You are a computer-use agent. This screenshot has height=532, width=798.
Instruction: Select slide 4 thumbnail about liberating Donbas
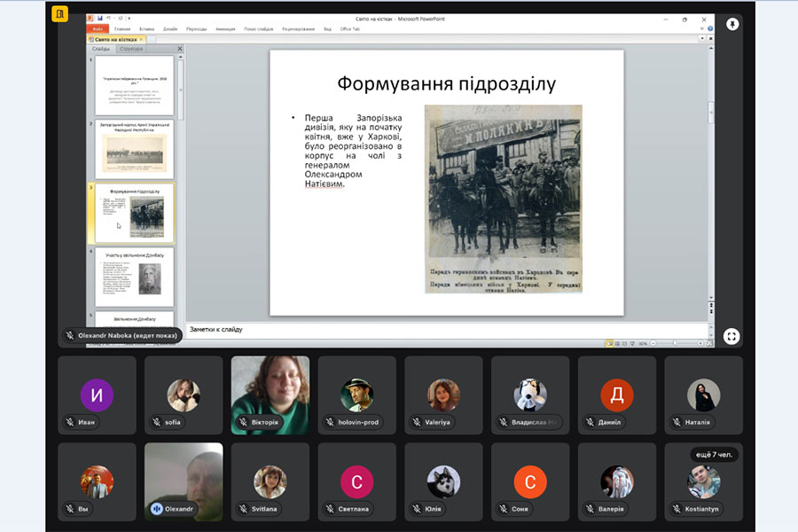(x=135, y=277)
